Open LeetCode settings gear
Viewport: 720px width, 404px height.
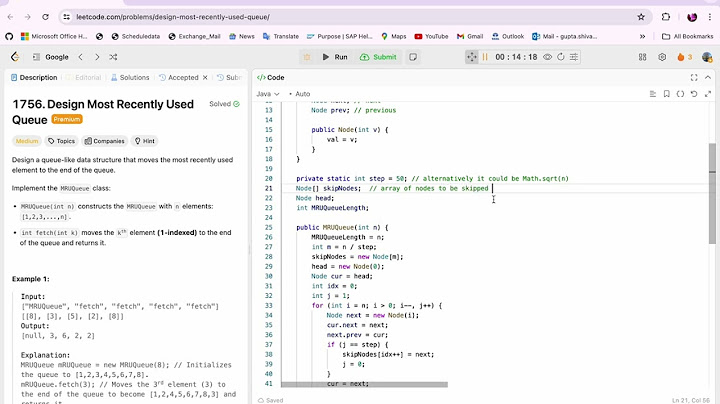coord(662,57)
